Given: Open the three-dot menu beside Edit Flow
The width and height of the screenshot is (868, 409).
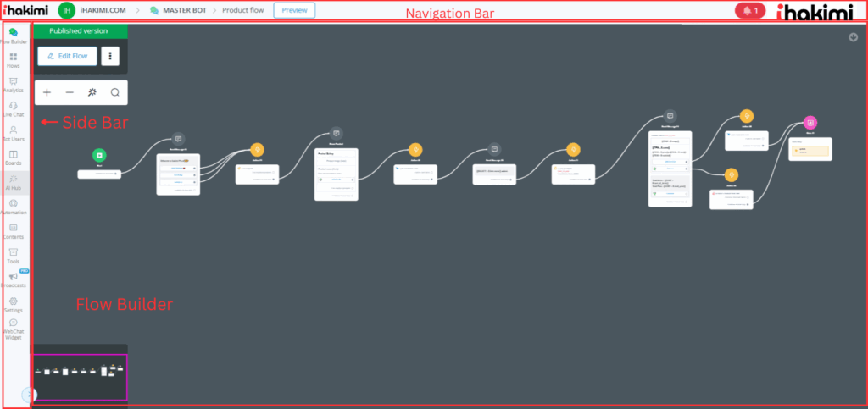Looking at the screenshot, I should tap(110, 56).
